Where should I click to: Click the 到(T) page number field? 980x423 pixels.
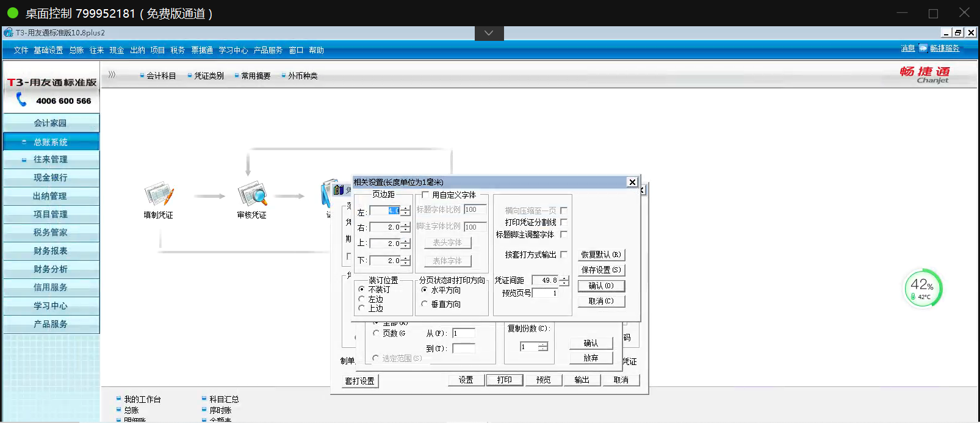tap(463, 349)
